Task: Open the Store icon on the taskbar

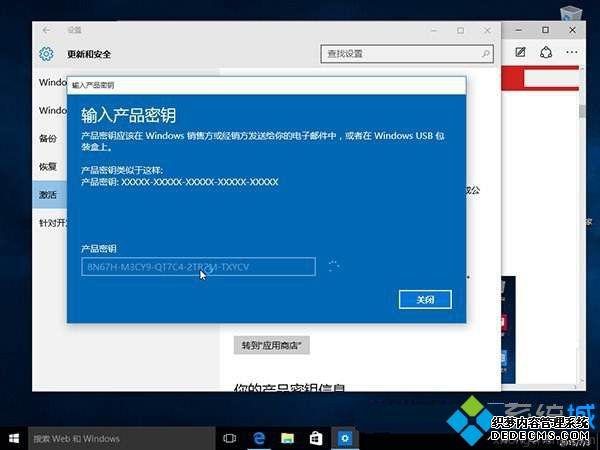Action: [316, 439]
